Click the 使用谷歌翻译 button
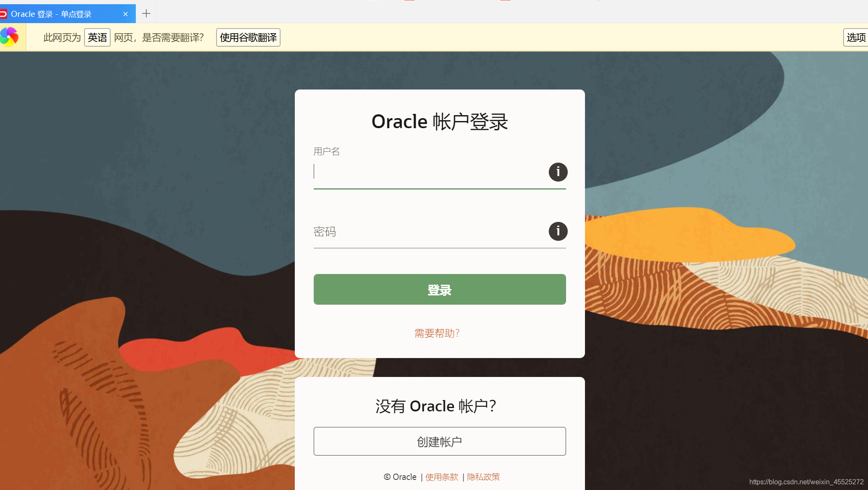The width and height of the screenshot is (868, 490). pyautogui.click(x=248, y=37)
